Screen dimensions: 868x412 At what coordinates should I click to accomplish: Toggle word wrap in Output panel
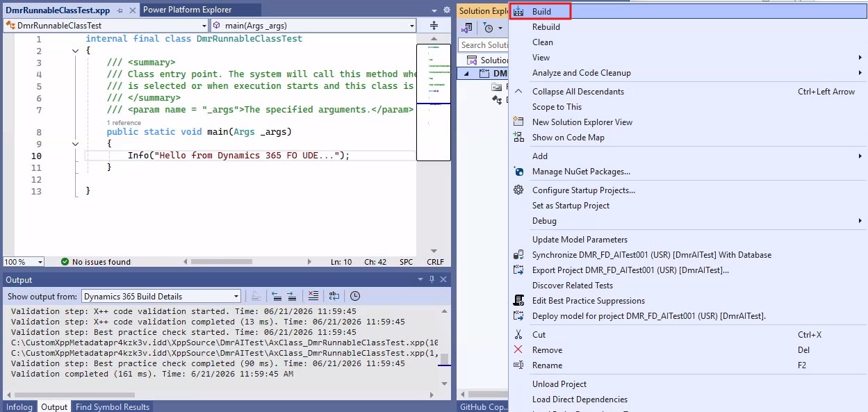[x=334, y=296]
